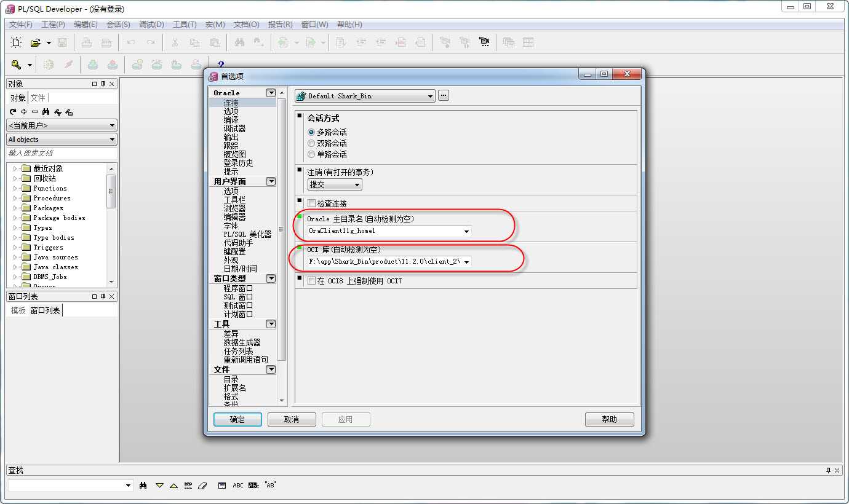Viewport: 849px width, 504px height.
Task: Open the All objects filter dropdown
Action: tap(112, 140)
